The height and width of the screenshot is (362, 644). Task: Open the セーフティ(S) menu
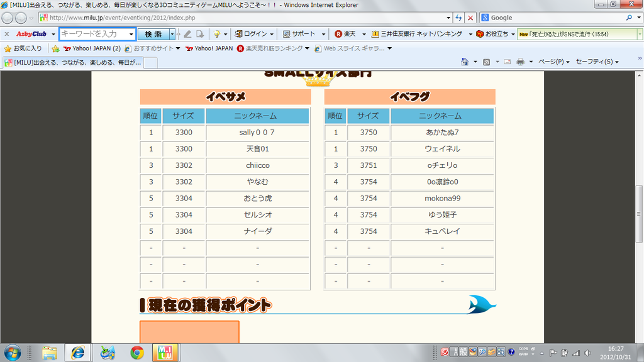click(x=597, y=62)
